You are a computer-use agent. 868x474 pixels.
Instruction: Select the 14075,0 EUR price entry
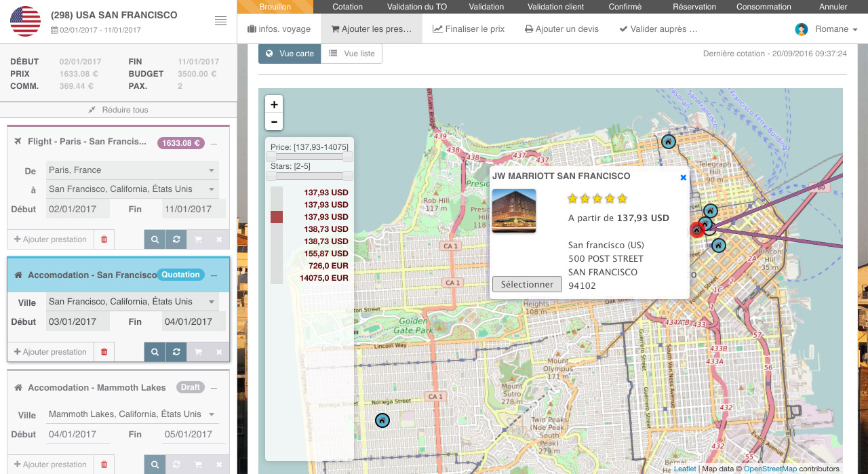(x=324, y=278)
